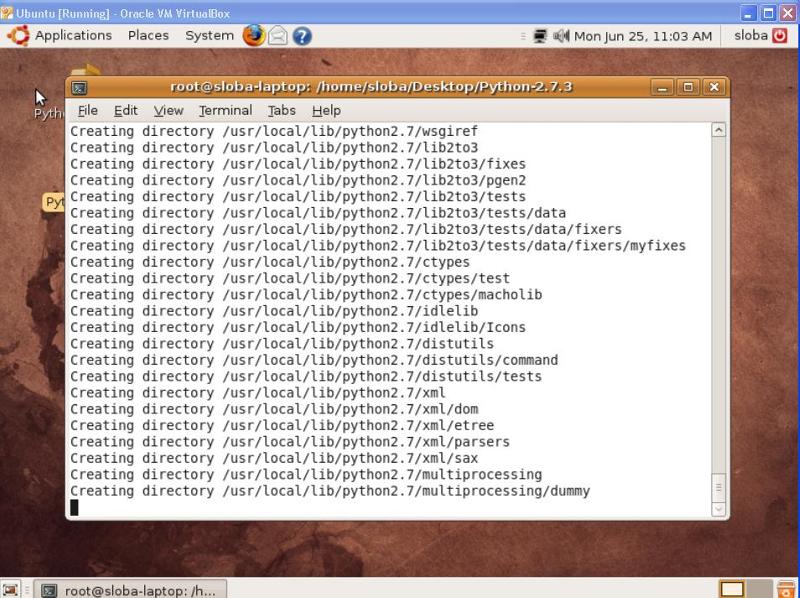The height and width of the screenshot is (598, 800).
Task: Click the line ending in xml/etree
Action: point(282,426)
